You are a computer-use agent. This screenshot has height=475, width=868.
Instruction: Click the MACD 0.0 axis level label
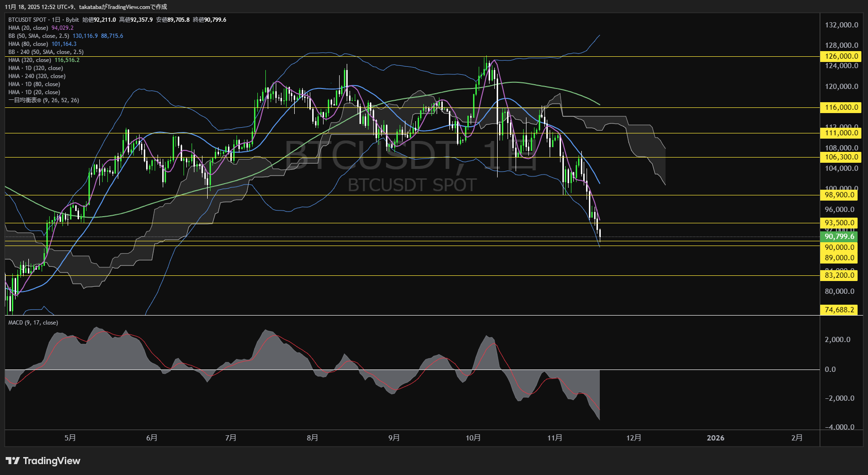(830, 369)
